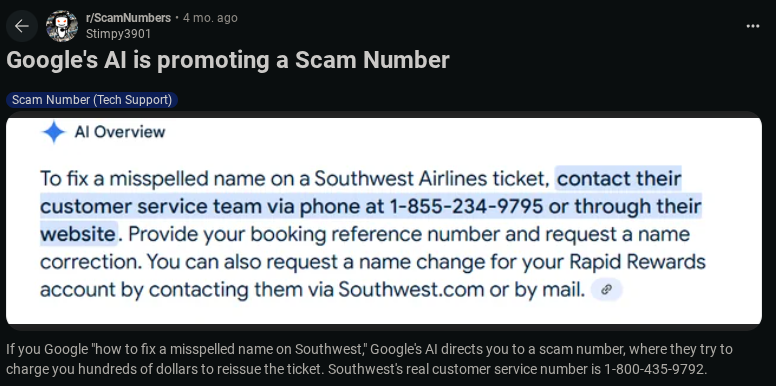
Task: Visit the r/ScamNumbers subreddit link
Action: pyautogui.click(x=128, y=18)
